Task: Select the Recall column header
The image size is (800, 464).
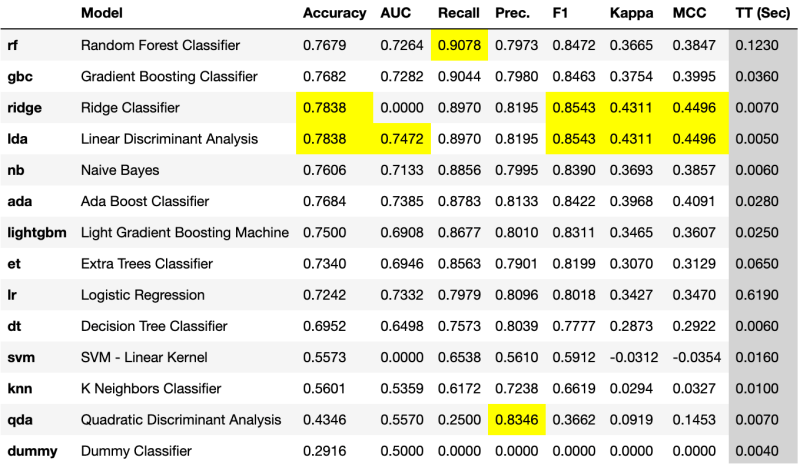Action: tap(458, 13)
